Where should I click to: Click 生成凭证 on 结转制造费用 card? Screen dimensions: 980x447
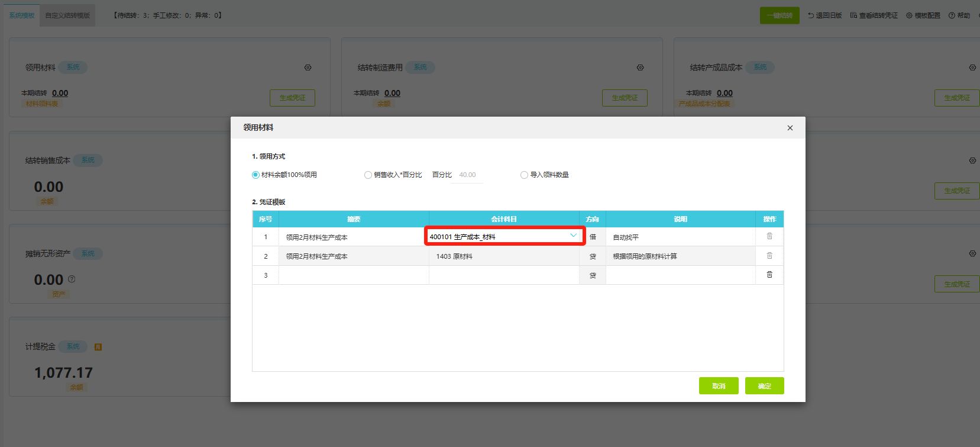(625, 98)
